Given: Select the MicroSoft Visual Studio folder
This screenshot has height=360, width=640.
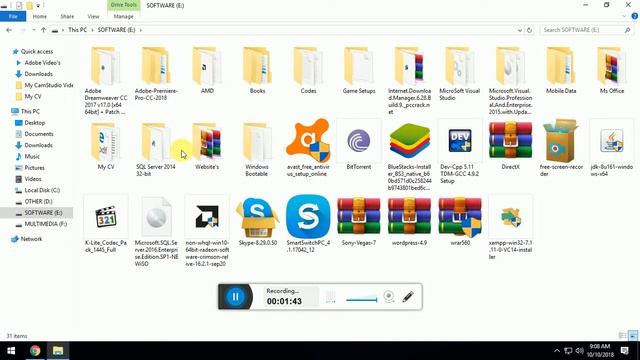Looking at the screenshot, I should 460,73.
